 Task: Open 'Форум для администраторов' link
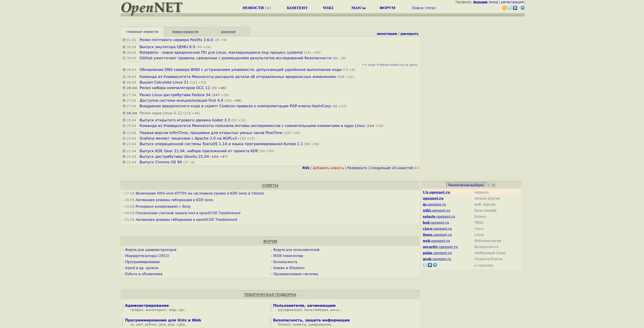150,250
